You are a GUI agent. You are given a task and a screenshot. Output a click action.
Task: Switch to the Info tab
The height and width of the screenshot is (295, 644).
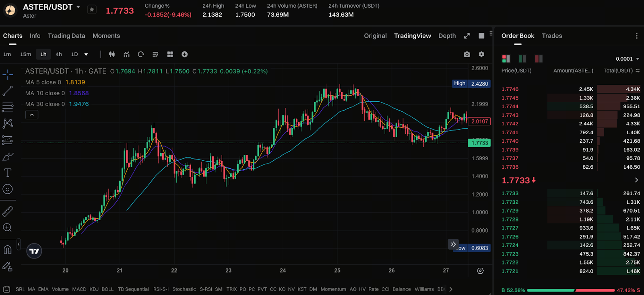click(x=35, y=36)
